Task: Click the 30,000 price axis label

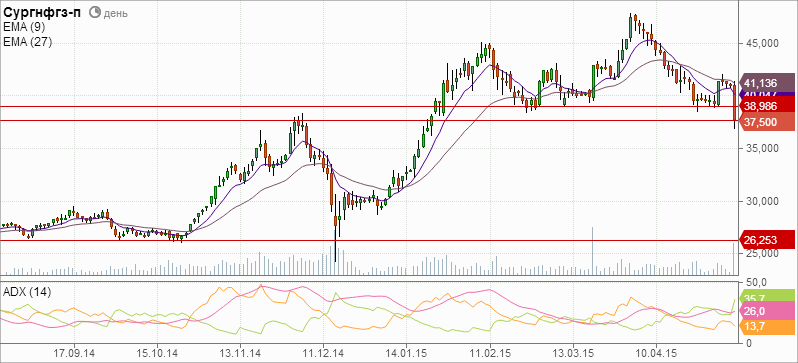Action: 761,201
